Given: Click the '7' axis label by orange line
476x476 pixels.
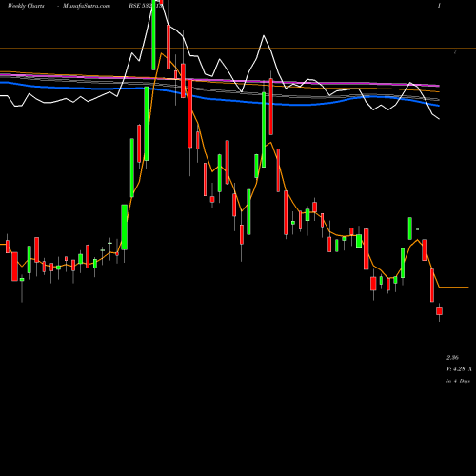Looking at the screenshot, I should click(455, 51).
